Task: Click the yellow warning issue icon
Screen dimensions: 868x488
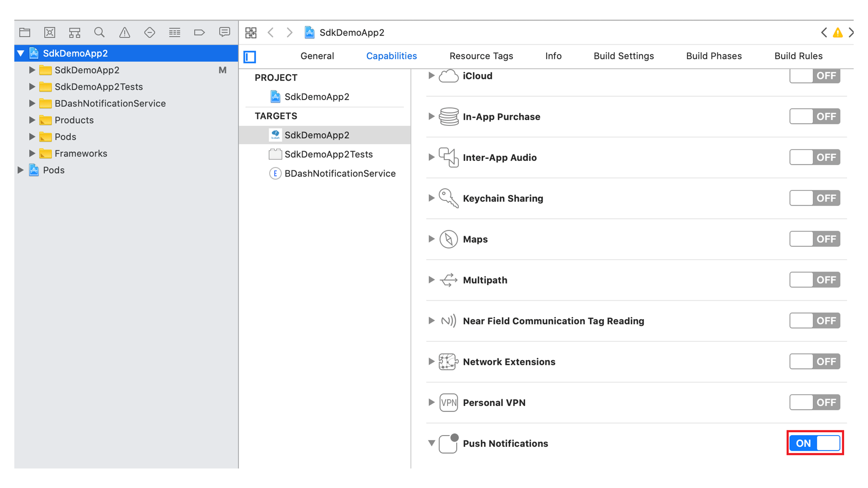Action: 838,33
